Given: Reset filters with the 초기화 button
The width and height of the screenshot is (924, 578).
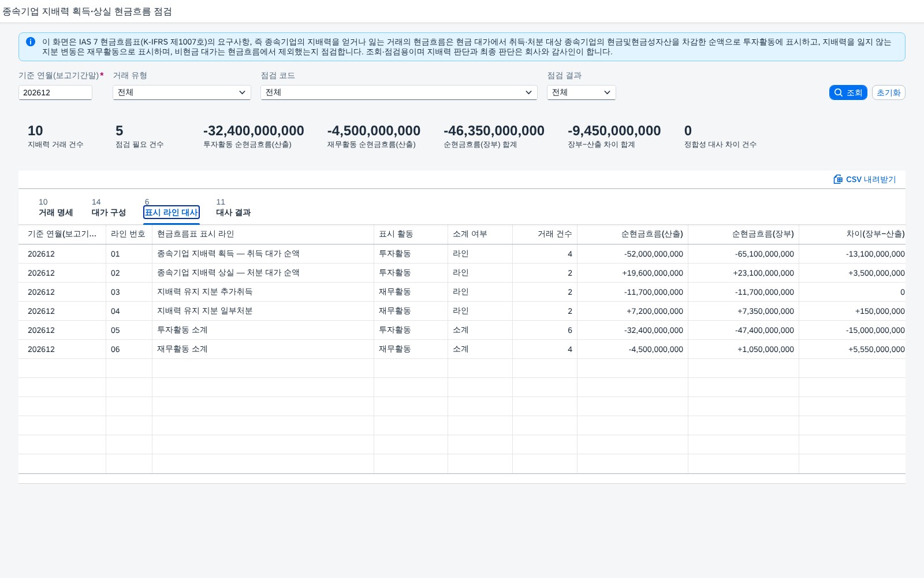Looking at the screenshot, I should (888, 92).
